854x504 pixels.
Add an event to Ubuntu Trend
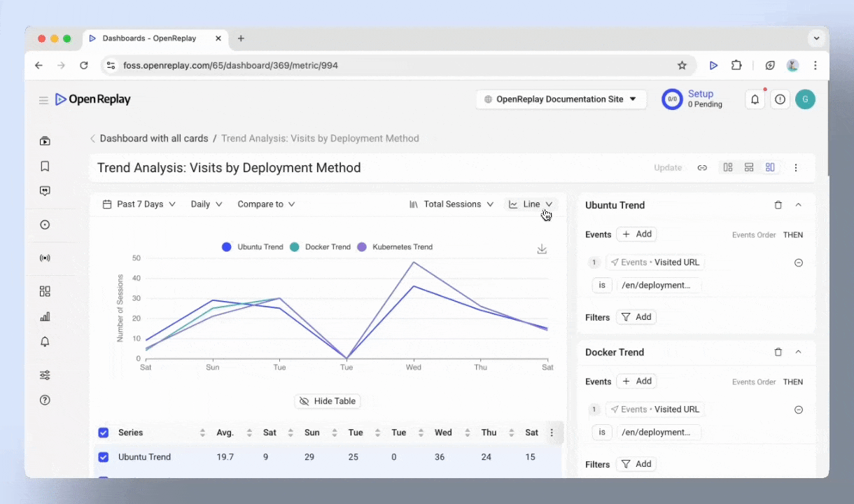coord(636,234)
